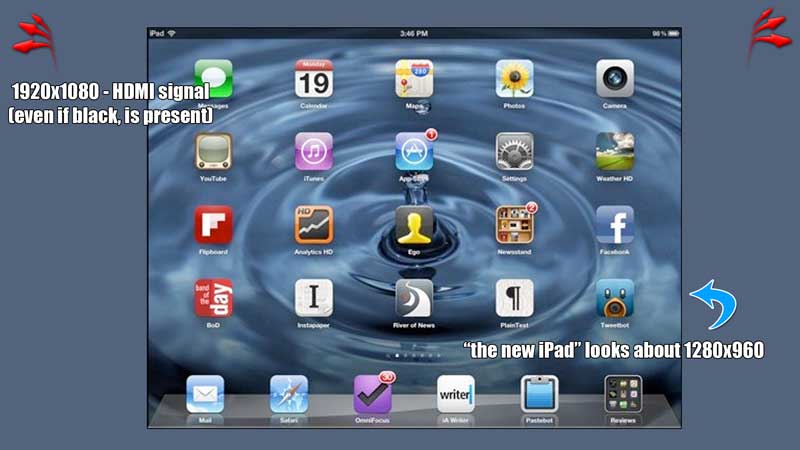Launch the PlainText app
Viewport: 800px width, 450px height.
point(514,298)
